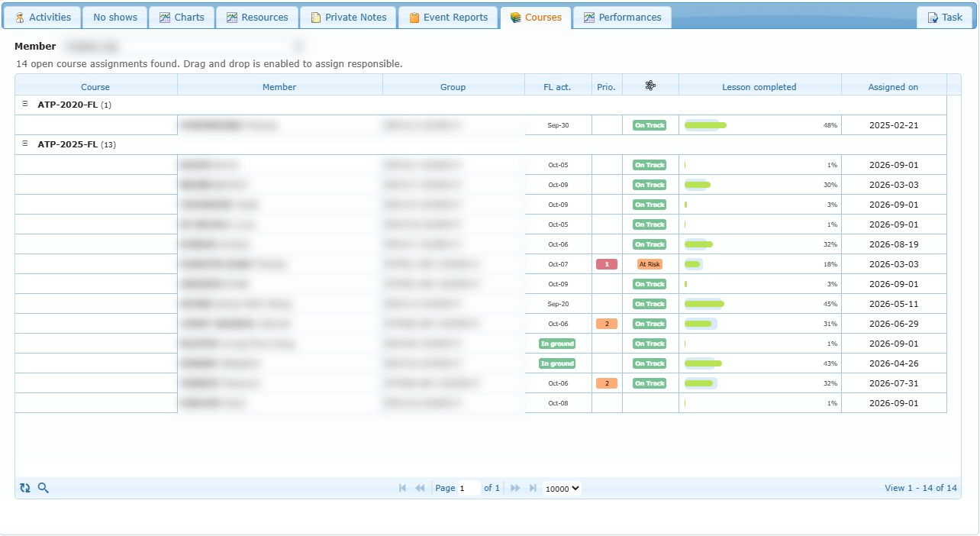Collapse the ATP-2020-FL group
The width and height of the screenshot is (980, 536).
tap(25, 104)
